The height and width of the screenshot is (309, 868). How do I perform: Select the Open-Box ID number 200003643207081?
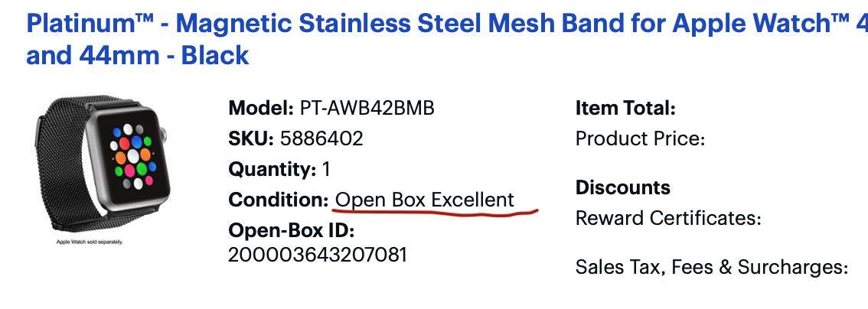click(317, 254)
